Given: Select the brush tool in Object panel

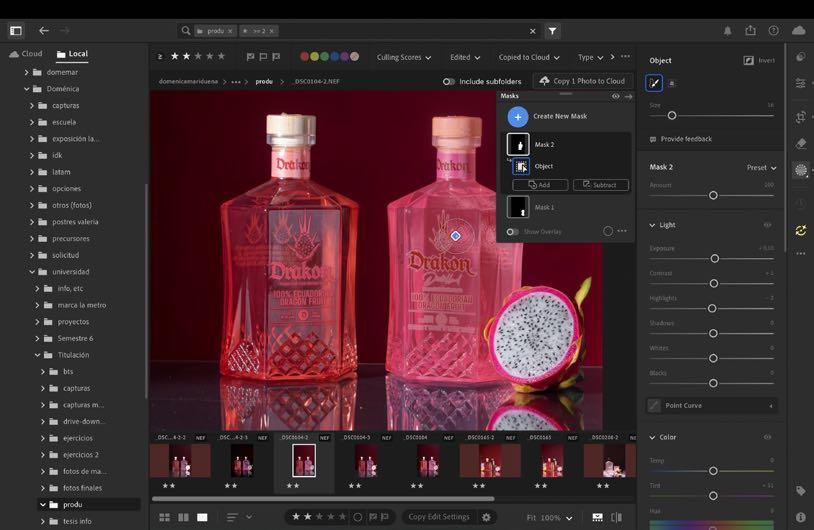Looking at the screenshot, I should click(x=654, y=83).
